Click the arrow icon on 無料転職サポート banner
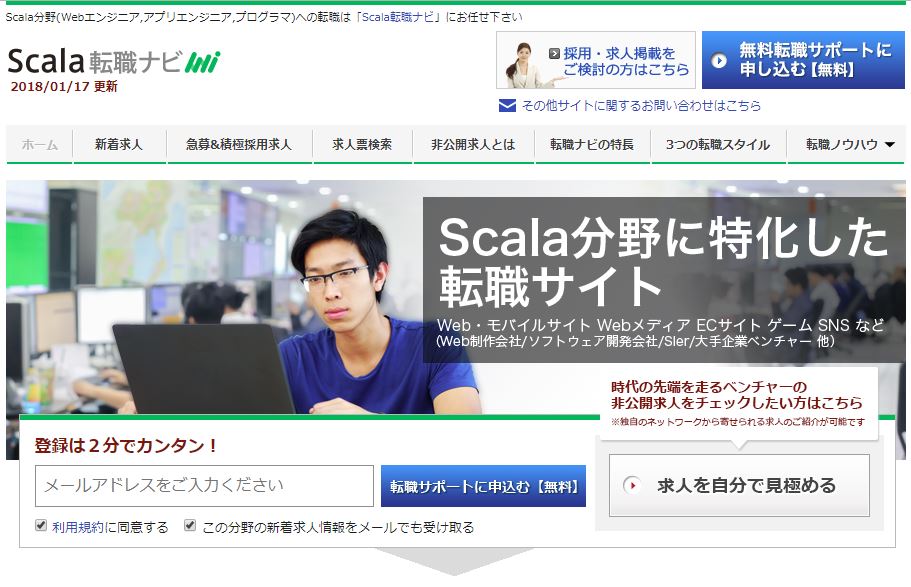Image resolution: width=911 pixels, height=587 pixels. point(719,60)
